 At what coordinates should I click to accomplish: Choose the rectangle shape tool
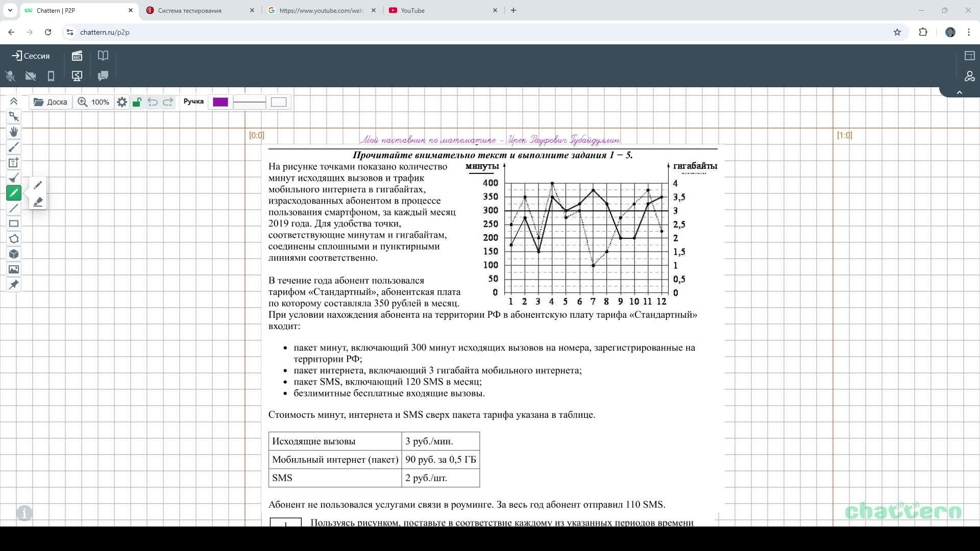coord(14,223)
